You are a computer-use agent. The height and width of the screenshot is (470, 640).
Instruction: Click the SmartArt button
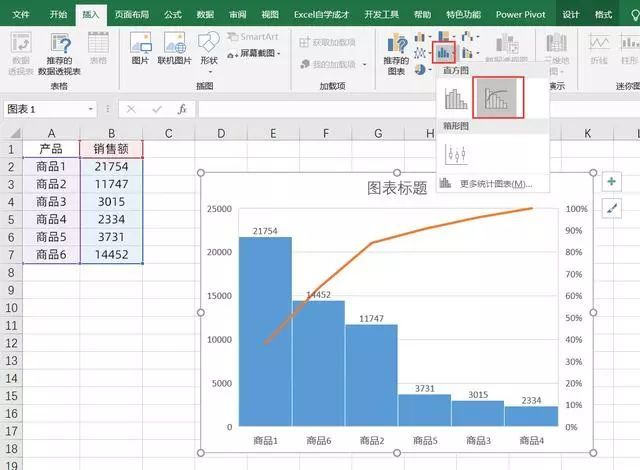pyautogui.click(x=253, y=37)
